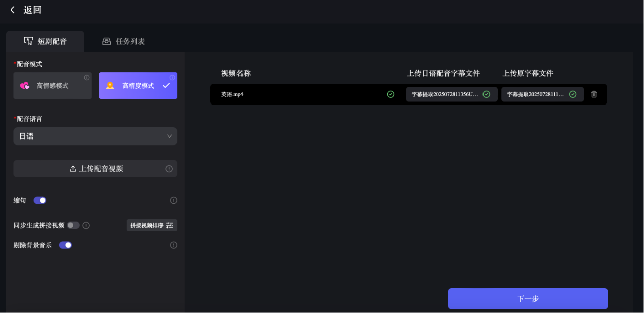The width and height of the screenshot is (644, 313).
Task: Click the info icon next to 剔除背景音乐
Action: click(173, 245)
